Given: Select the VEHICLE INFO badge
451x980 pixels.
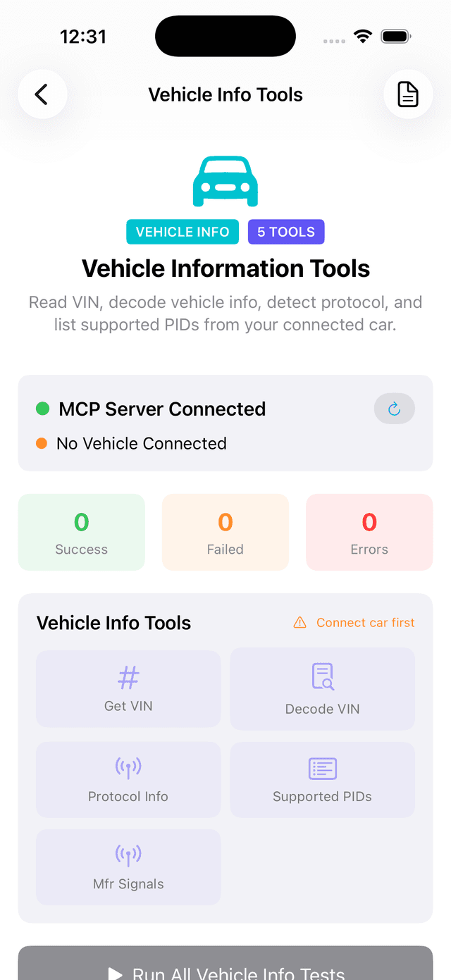Looking at the screenshot, I should coord(183,231).
